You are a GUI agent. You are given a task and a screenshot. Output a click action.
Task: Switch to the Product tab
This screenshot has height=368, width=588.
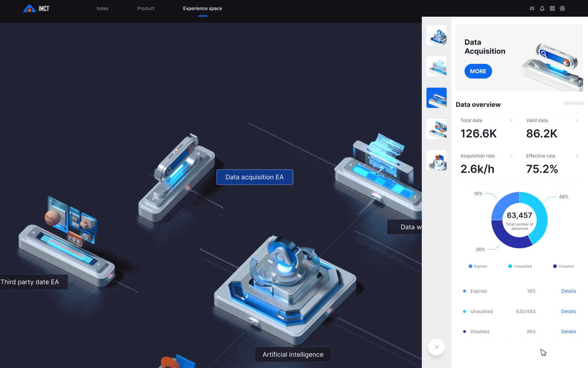(x=146, y=8)
